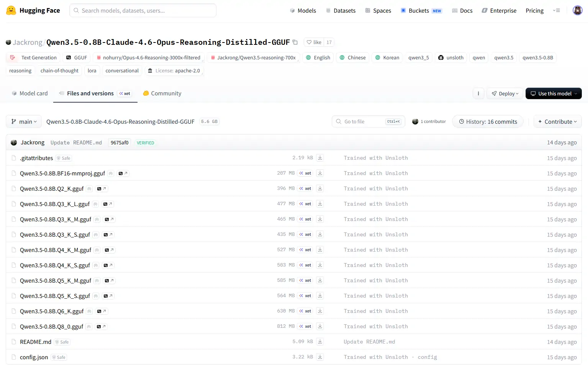Like this model with the heart button

pyautogui.click(x=314, y=42)
